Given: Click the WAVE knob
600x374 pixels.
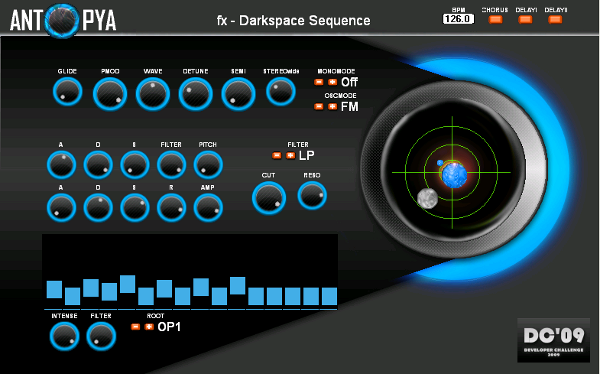Looking at the screenshot, I should point(153,94).
